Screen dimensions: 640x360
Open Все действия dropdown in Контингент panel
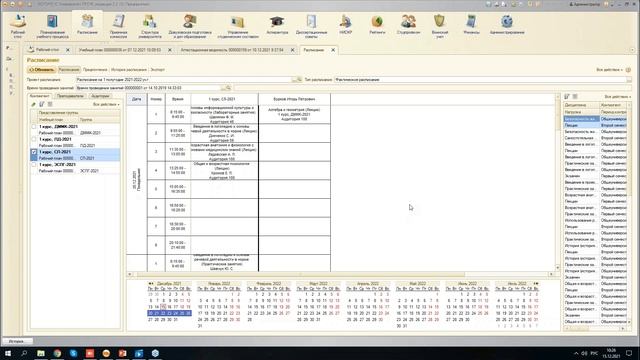coord(106,104)
